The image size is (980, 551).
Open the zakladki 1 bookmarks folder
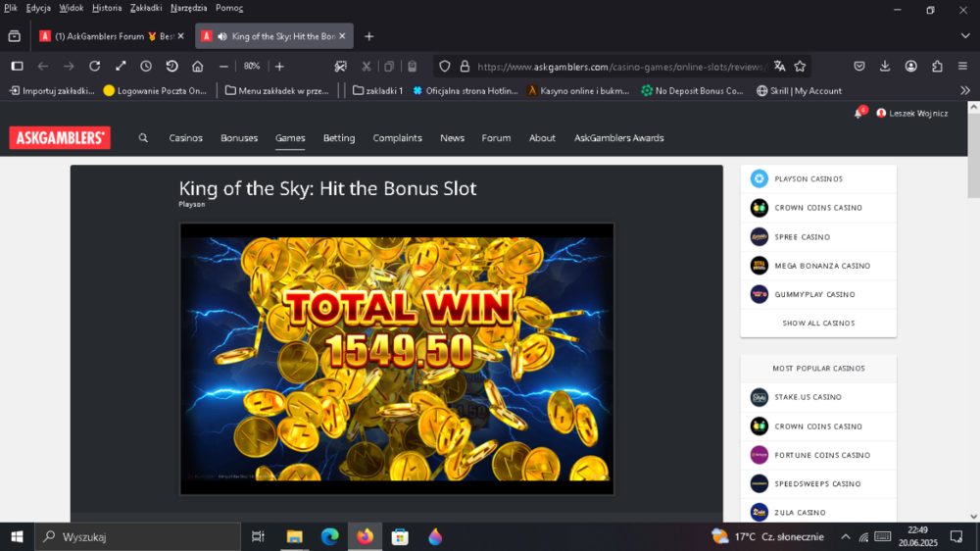coord(377,90)
